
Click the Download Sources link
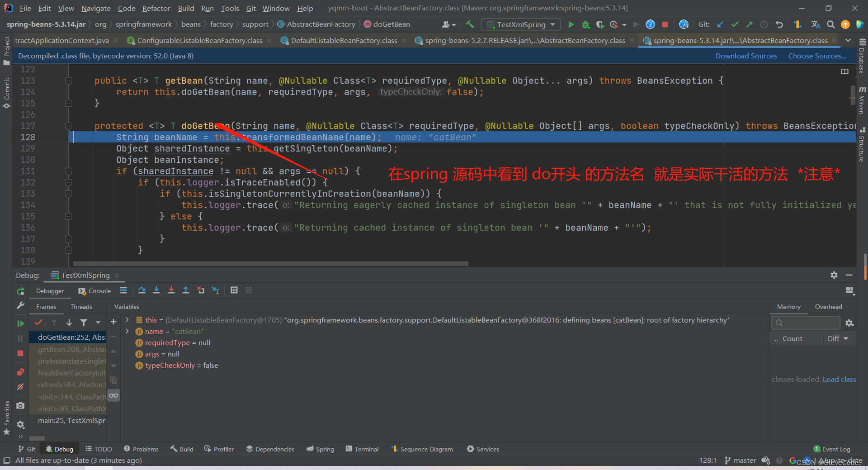(746, 56)
